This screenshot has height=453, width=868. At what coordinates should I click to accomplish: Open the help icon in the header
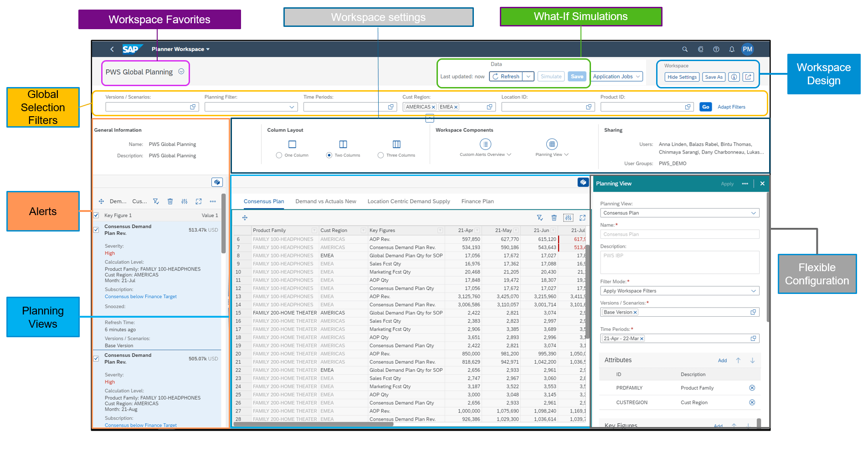pyautogui.click(x=716, y=49)
